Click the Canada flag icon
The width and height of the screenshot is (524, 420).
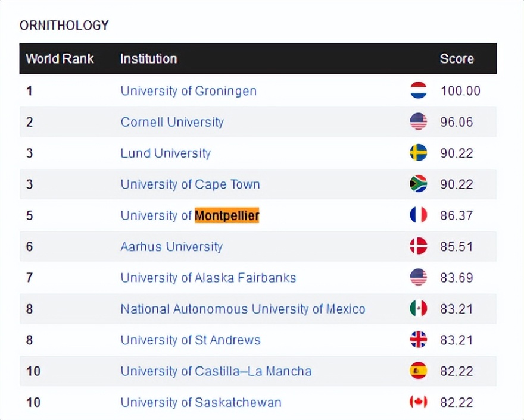tap(419, 402)
